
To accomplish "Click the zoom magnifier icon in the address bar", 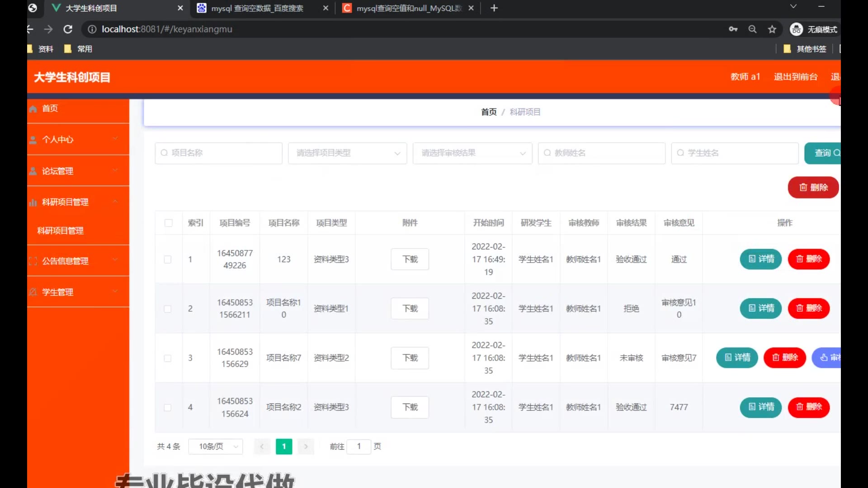I will pos(752,29).
